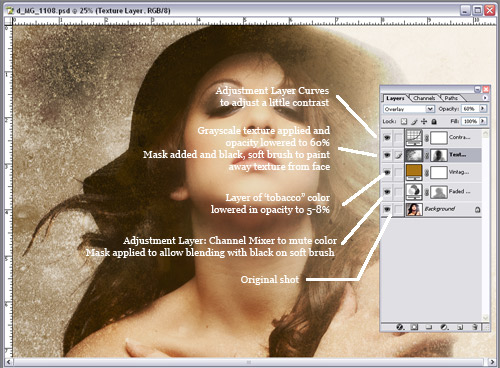Select the Texture layer mask thumbnail
Image resolution: width=500 pixels, height=368 pixels.
pos(439,155)
